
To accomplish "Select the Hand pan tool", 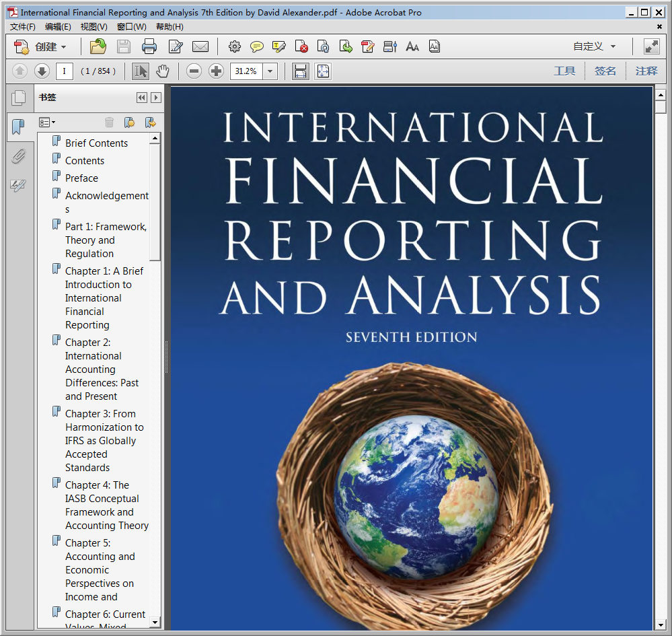I will (x=162, y=71).
